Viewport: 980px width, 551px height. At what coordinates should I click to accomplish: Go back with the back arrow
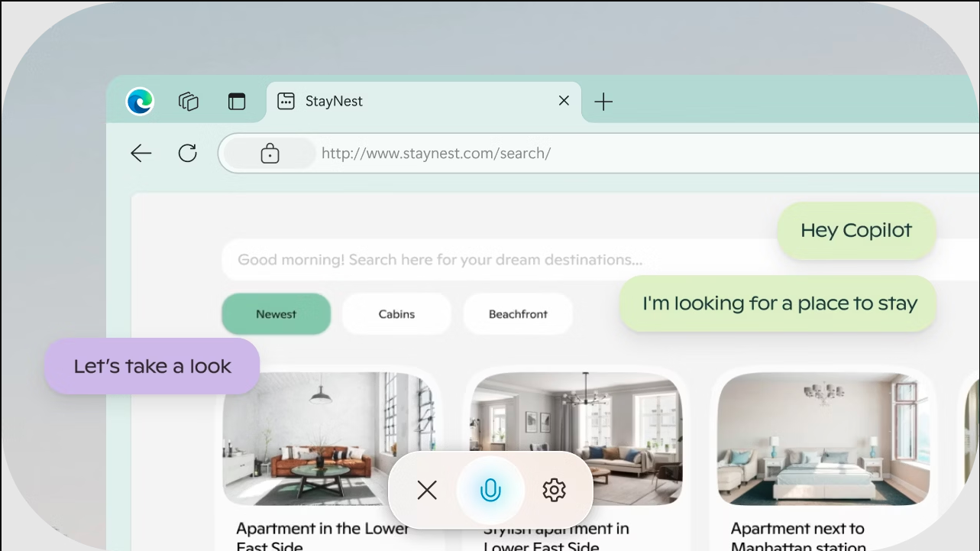pos(141,154)
